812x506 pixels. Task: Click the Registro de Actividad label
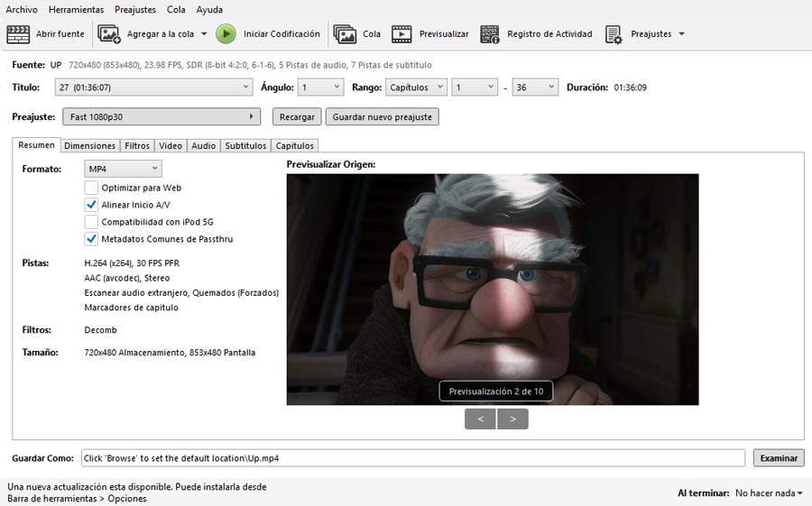(549, 34)
